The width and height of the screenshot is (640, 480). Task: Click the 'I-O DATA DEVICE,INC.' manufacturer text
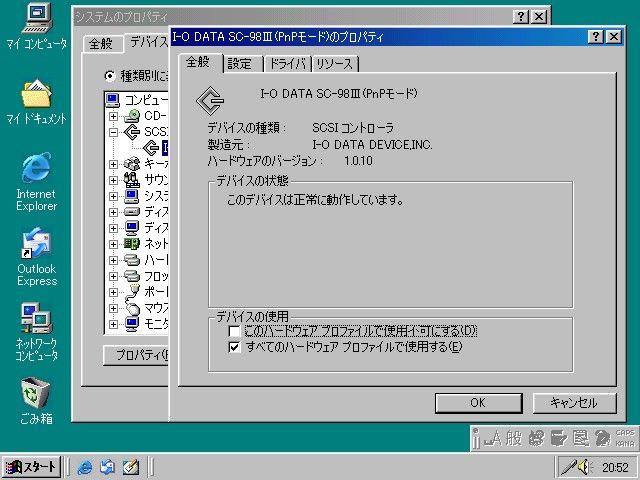[x=372, y=145]
